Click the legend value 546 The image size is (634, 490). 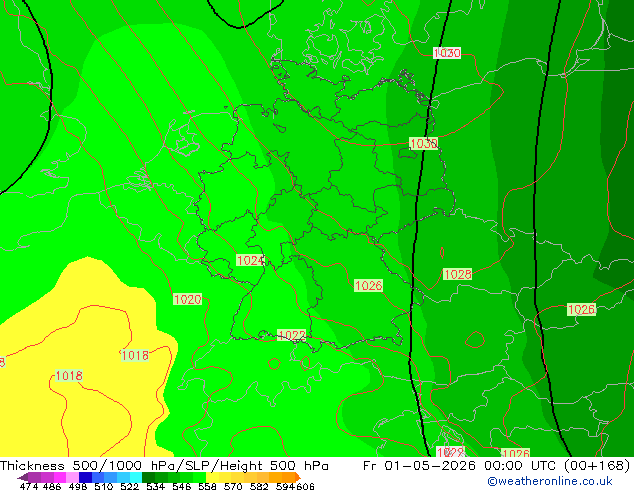[x=181, y=486]
